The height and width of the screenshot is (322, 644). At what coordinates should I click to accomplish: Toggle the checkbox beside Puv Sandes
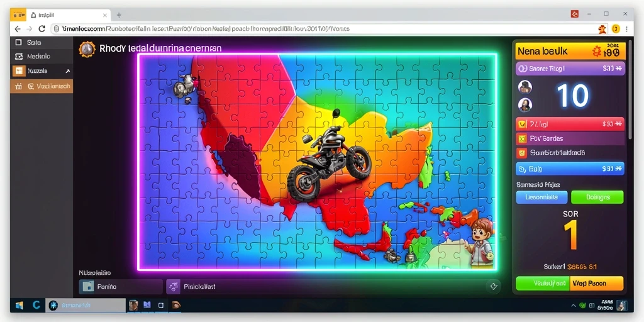coord(522,138)
